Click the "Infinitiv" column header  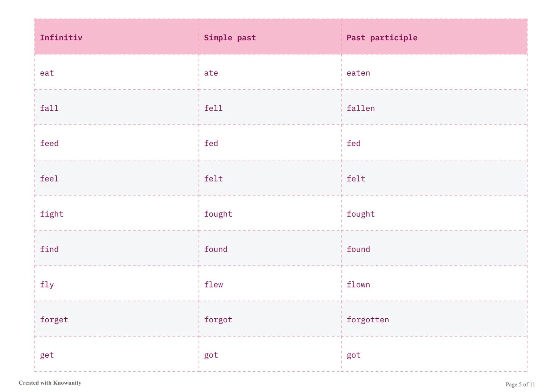pos(61,38)
